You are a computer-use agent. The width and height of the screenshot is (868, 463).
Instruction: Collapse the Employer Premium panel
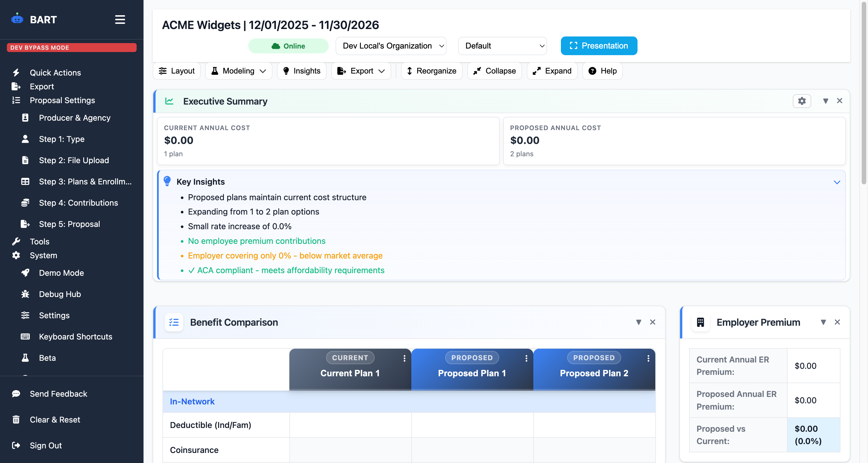pyautogui.click(x=824, y=322)
